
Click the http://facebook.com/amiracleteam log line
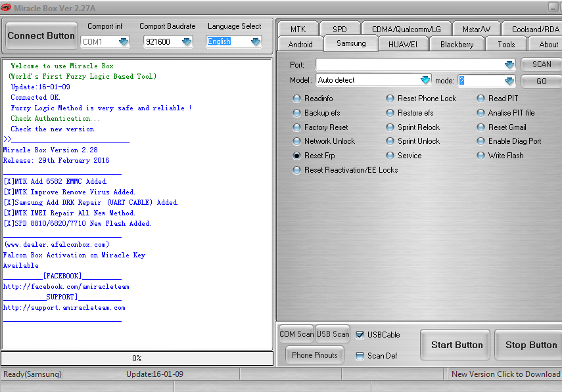(x=66, y=287)
